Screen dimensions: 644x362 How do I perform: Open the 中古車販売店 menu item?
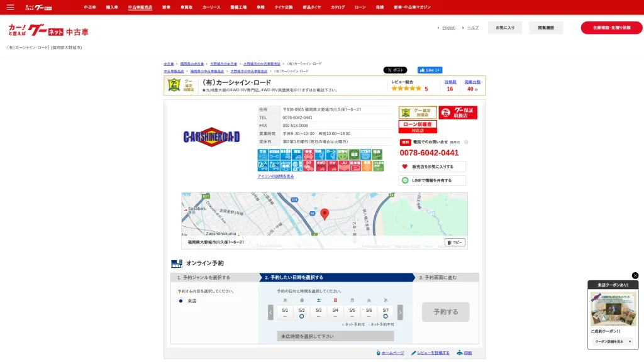140,8
